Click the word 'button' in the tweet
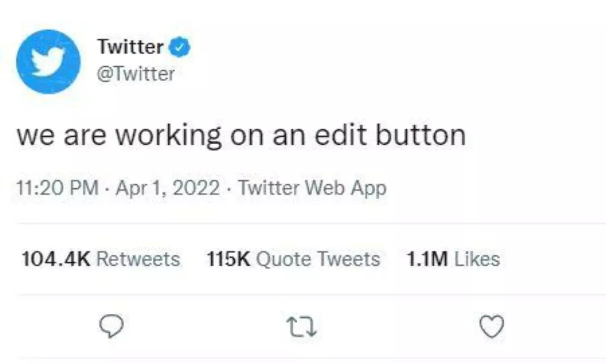This screenshot has height=364, width=606. 421,135
